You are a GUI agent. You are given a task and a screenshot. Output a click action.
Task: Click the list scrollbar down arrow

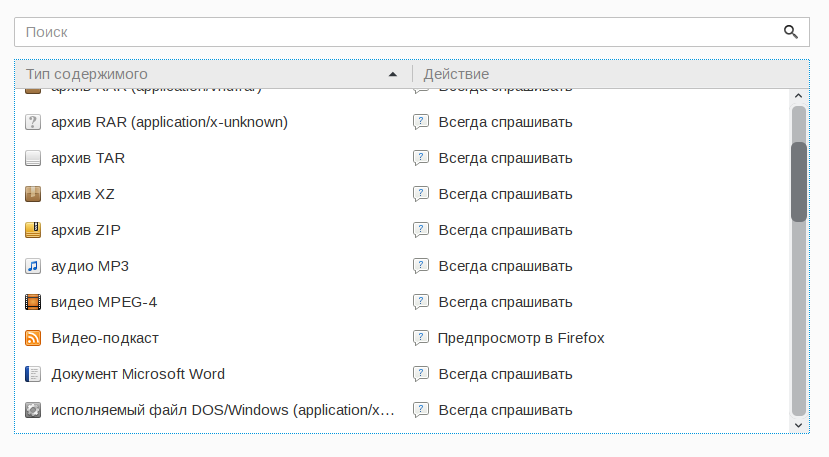coord(798,425)
